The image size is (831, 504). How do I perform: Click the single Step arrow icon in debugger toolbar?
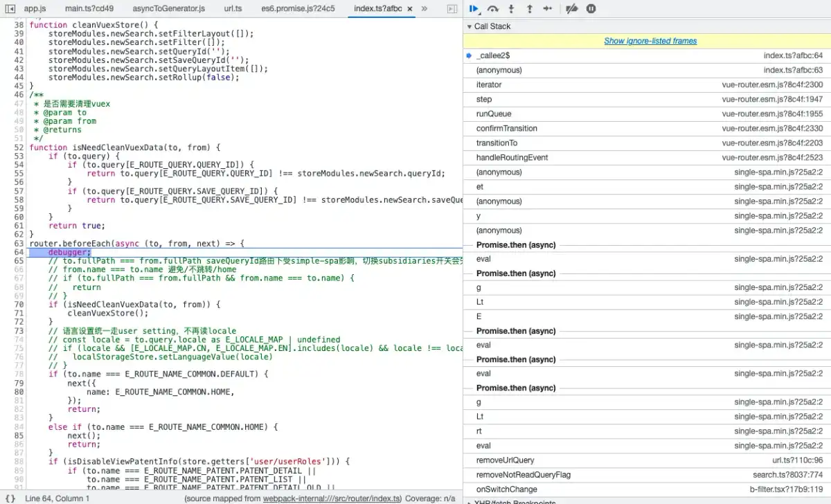click(x=547, y=9)
